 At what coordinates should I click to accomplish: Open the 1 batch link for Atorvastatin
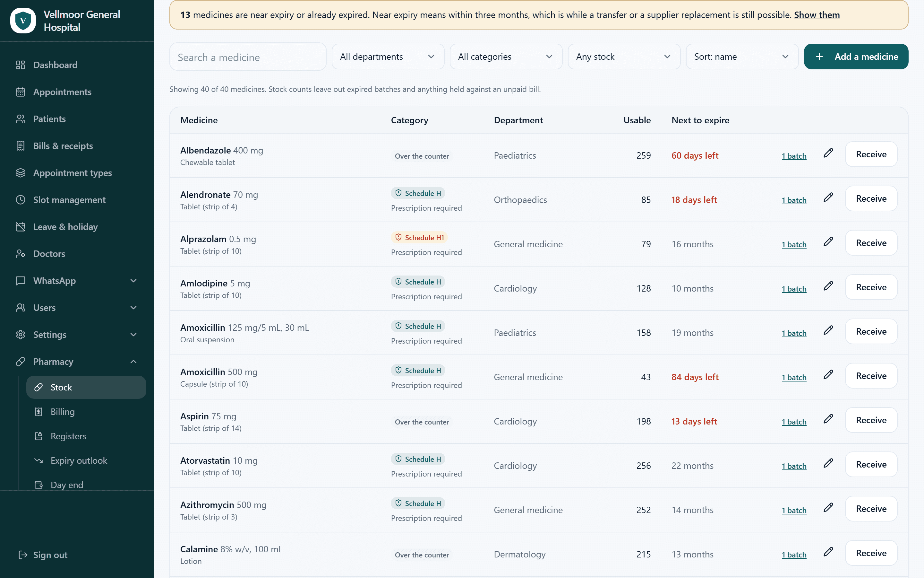tap(794, 466)
